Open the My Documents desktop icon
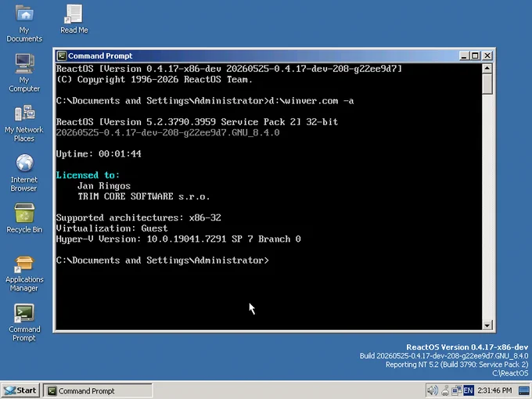 (24, 23)
